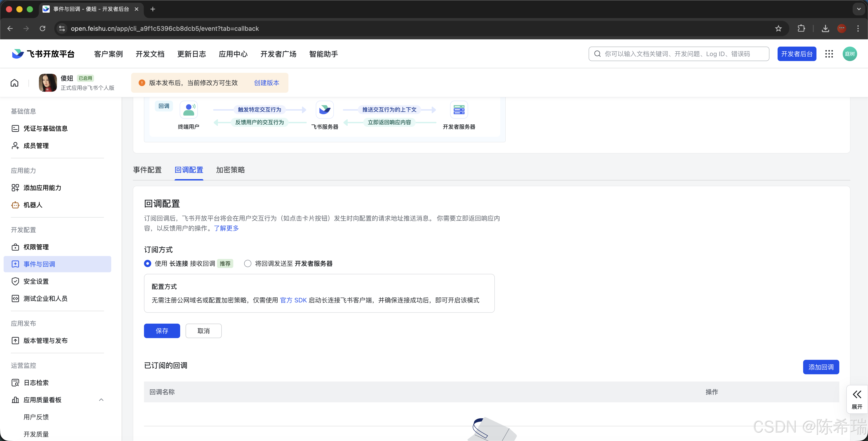Open the apps grid icon top right
Viewport: 868px width, 441px height.
pyautogui.click(x=829, y=54)
